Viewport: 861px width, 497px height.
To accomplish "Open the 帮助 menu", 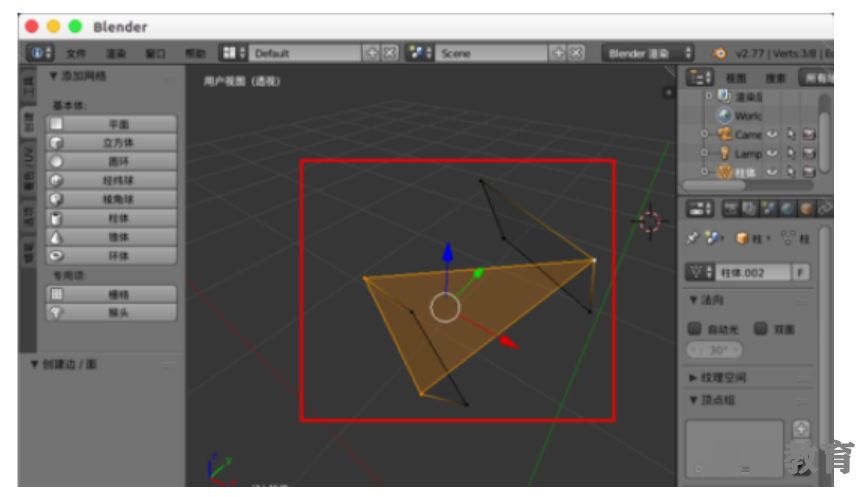I will (x=195, y=53).
